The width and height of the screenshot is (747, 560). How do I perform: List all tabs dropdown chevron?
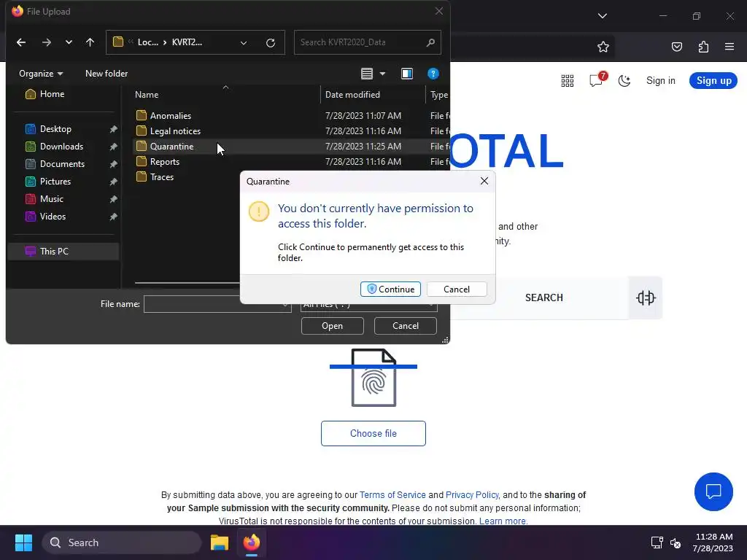tap(602, 16)
